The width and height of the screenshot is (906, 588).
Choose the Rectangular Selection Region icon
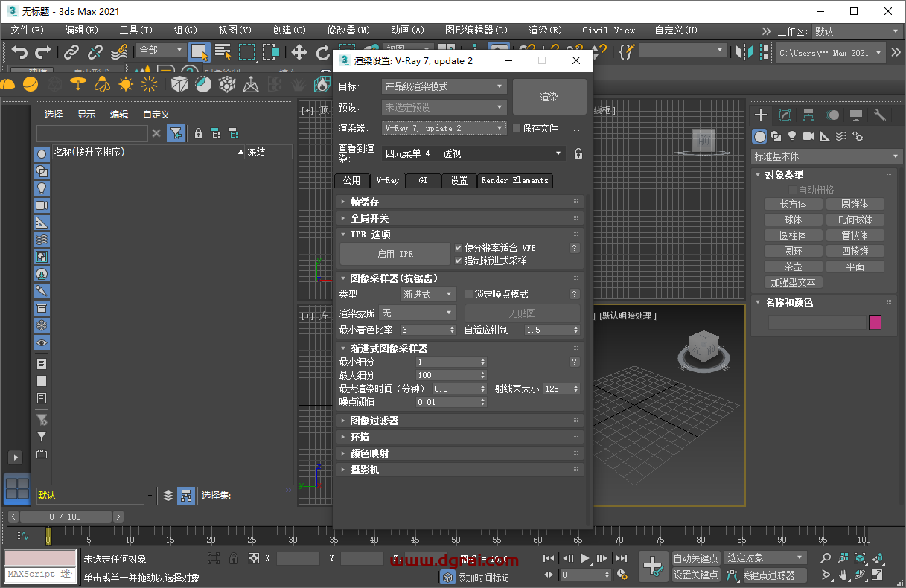coord(247,51)
